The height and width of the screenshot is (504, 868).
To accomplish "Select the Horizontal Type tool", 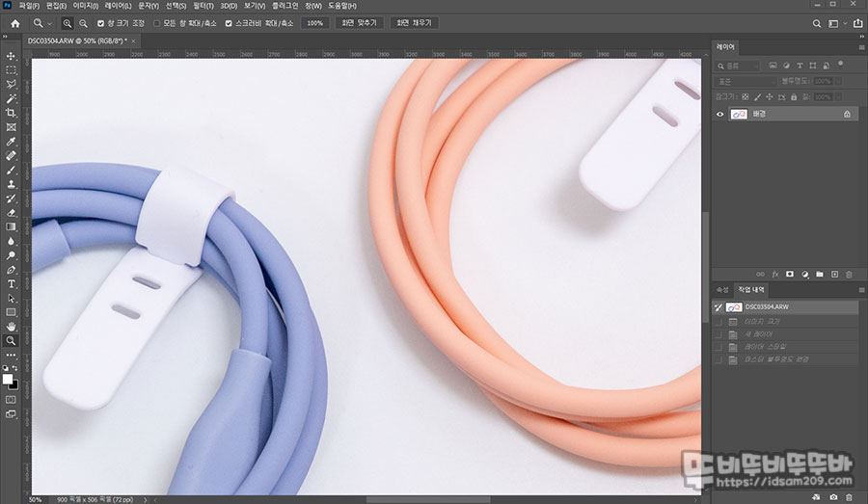I will [x=11, y=284].
